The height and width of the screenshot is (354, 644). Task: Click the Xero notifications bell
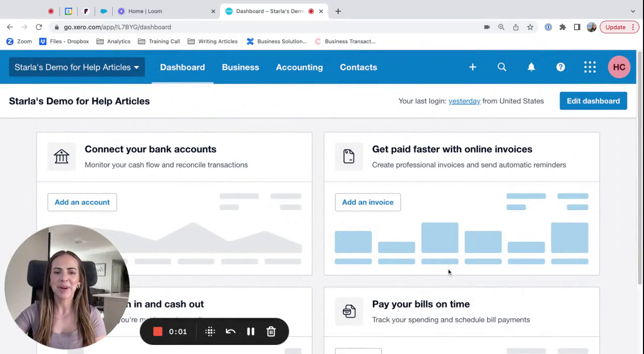531,67
